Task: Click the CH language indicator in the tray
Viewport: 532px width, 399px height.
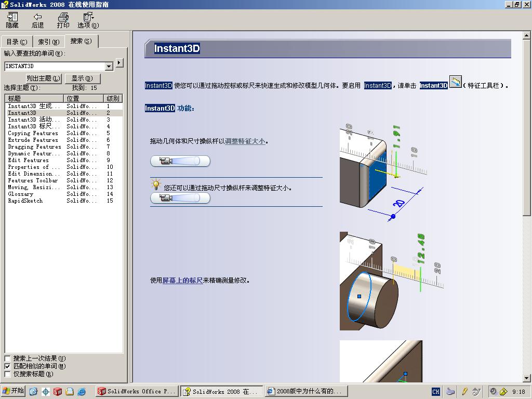Action: click(436, 392)
